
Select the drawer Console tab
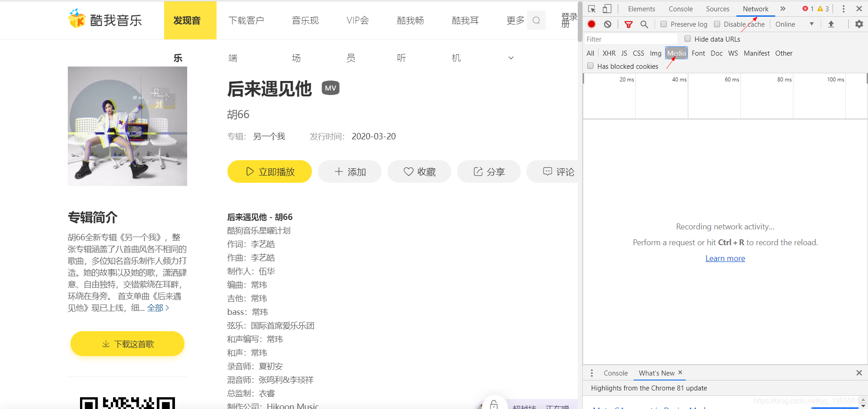tap(615, 373)
